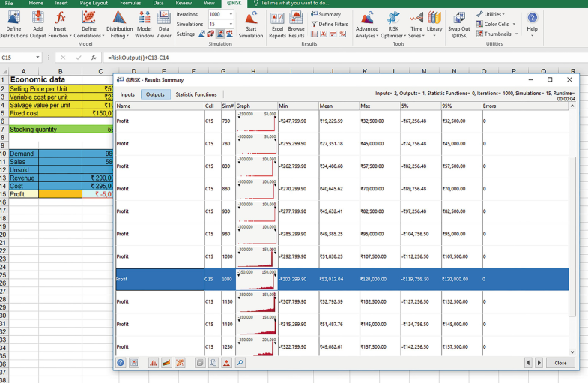Switch to the Inputs tab

(127, 94)
